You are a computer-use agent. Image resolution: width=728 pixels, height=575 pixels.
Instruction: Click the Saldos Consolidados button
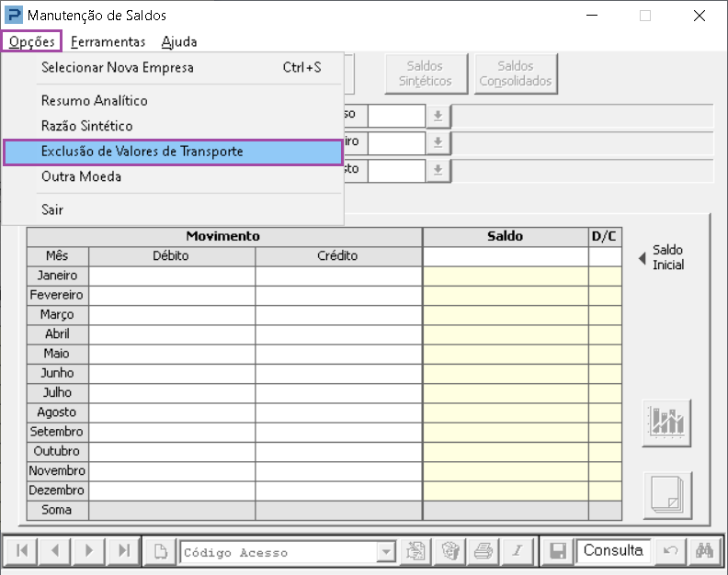click(x=516, y=73)
